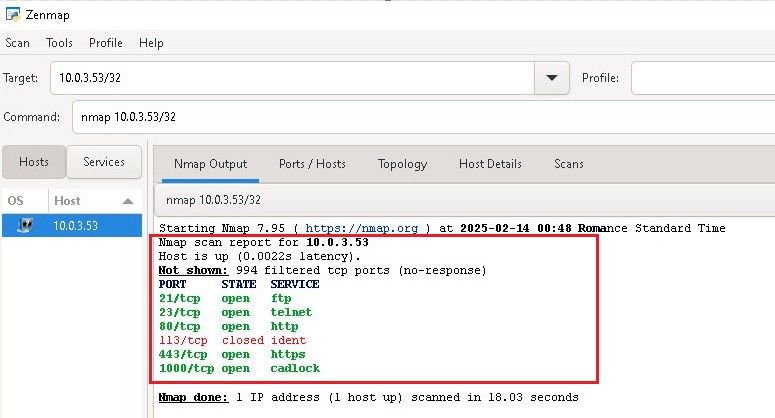Click the https service text
This screenshot has width=775, height=418.
click(288, 354)
